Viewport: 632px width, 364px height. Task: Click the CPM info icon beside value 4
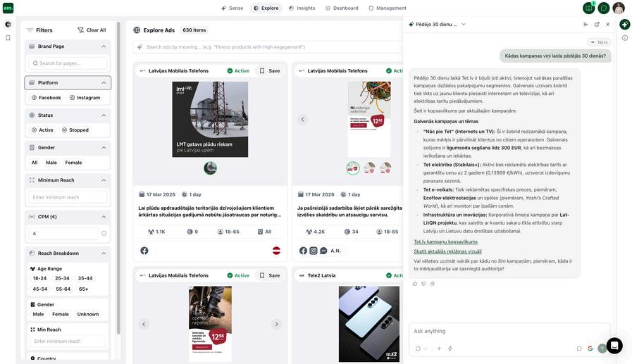(x=104, y=234)
